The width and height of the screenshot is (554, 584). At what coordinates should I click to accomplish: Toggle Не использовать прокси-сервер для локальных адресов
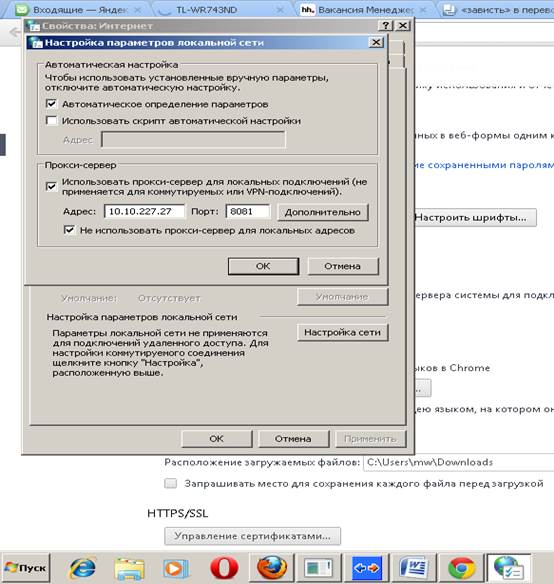click(69, 230)
